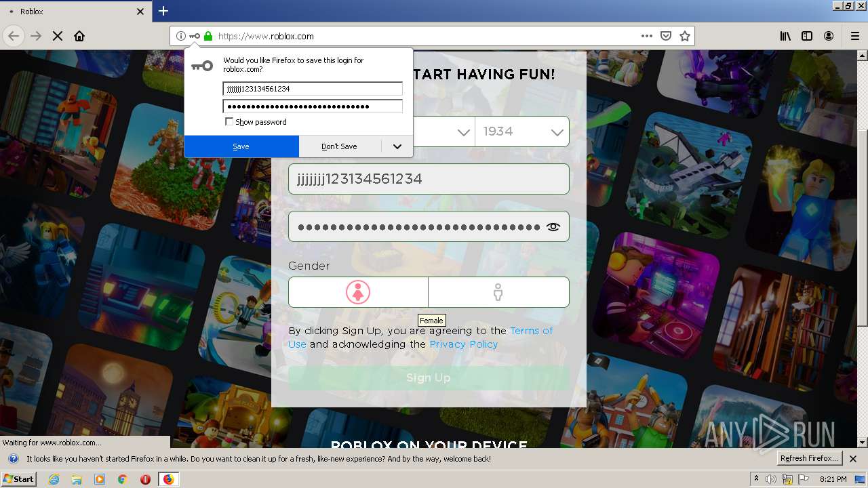
Task: Toggle the Show password checkbox
Action: (x=229, y=122)
